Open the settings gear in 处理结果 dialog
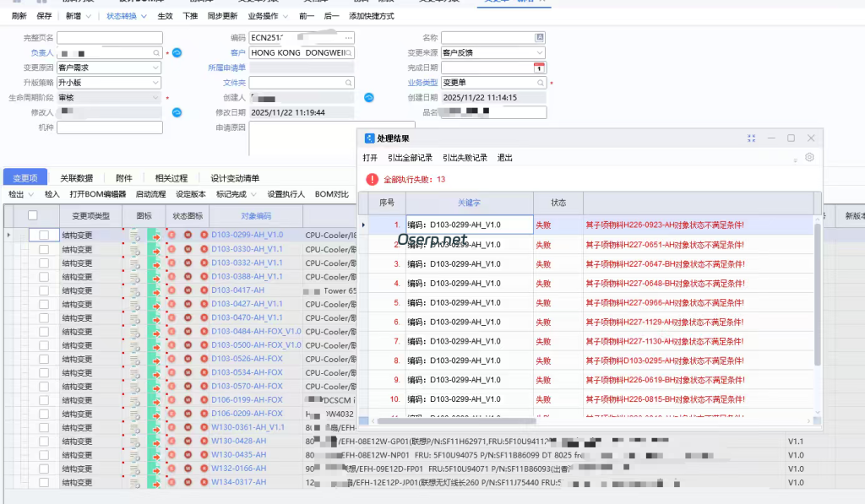The height and width of the screenshot is (504, 865). [809, 157]
